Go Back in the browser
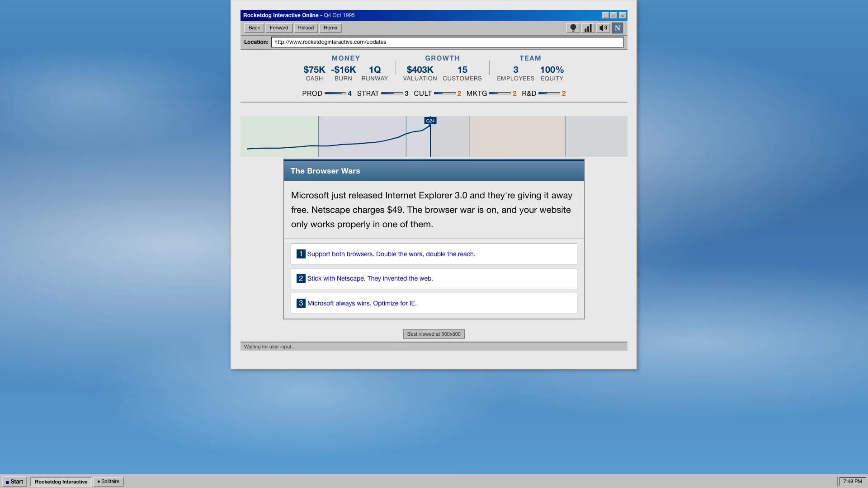Image resolution: width=868 pixels, height=488 pixels. [254, 28]
